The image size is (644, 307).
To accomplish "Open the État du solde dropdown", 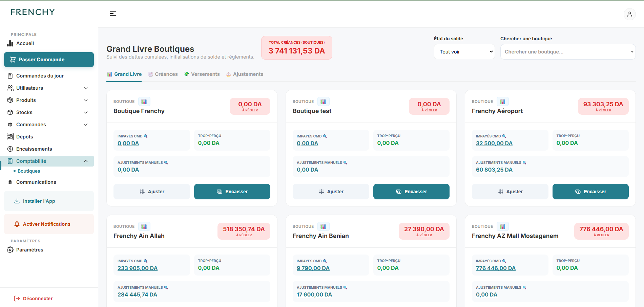I will coord(464,52).
